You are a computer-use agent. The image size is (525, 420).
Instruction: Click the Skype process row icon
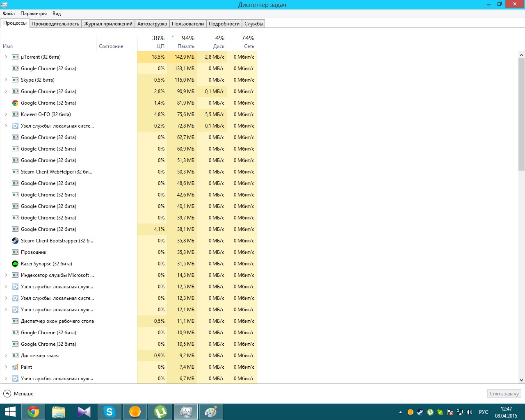(15, 80)
